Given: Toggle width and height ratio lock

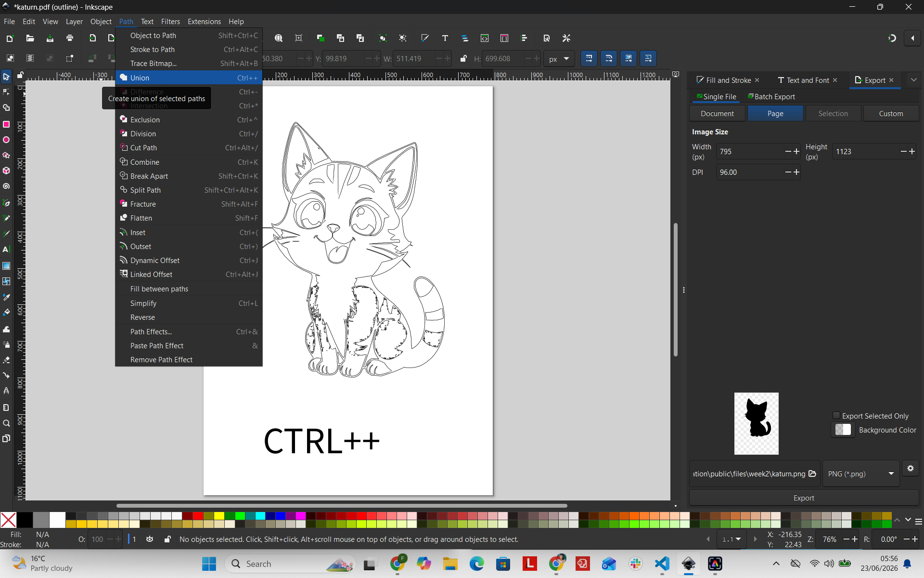Looking at the screenshot, I should [463, 59].
